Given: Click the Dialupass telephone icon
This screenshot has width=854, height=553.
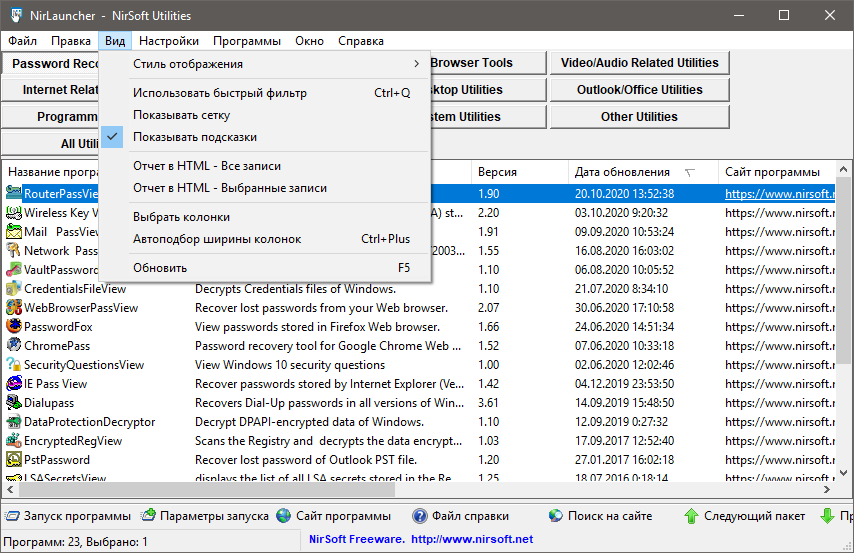Looking at the screenshot, I should 14,402.
